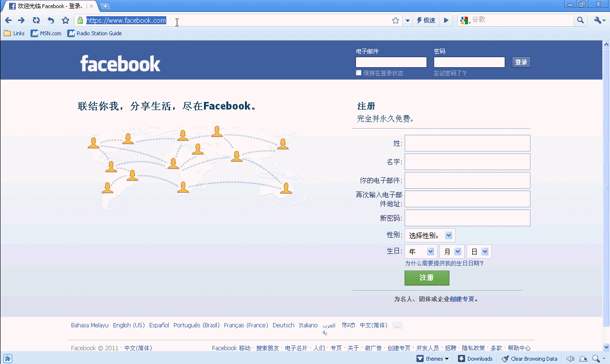Image resolution: width=610 pixels, height=364 pixels.
Task: Open the Google search engine selector
Action: 465,20
